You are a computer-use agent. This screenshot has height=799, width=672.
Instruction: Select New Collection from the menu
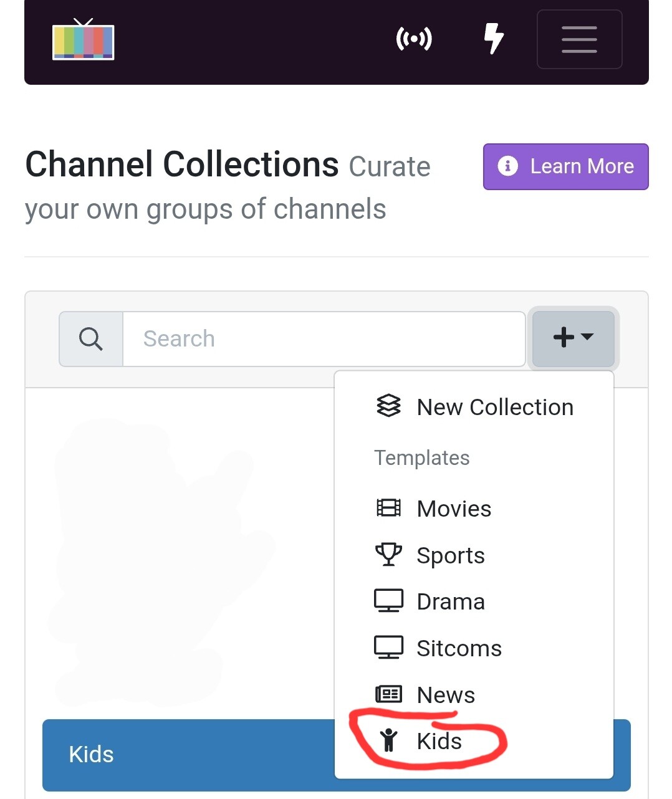click(x=494, y=407)
